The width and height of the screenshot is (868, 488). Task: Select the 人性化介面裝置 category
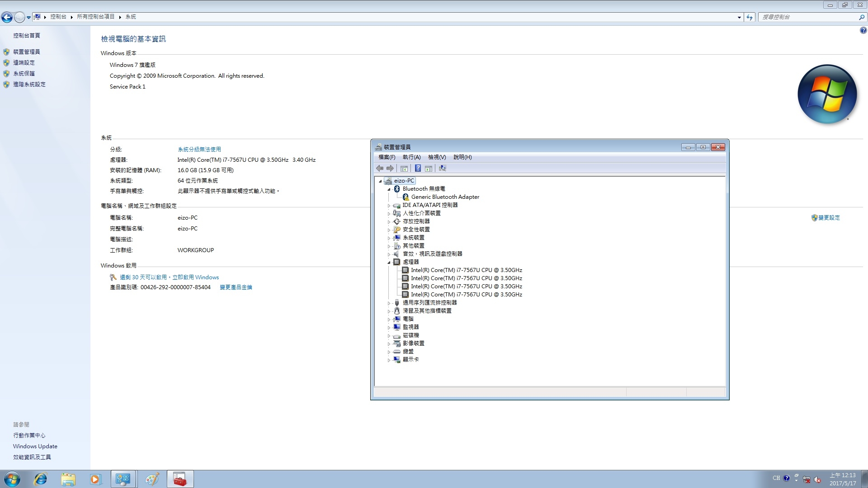(x=421, y=213)
